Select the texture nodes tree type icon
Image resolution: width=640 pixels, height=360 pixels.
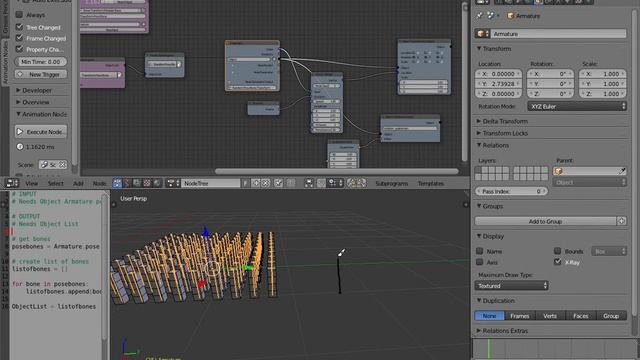147,183
